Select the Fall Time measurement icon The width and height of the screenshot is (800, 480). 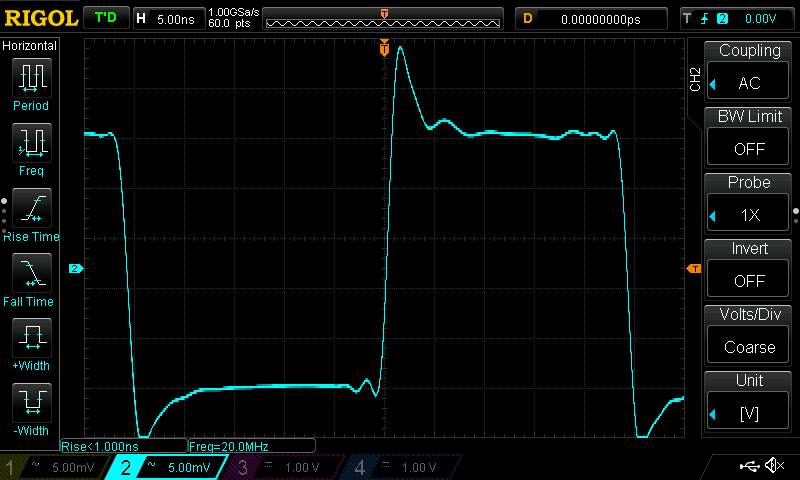32,272
